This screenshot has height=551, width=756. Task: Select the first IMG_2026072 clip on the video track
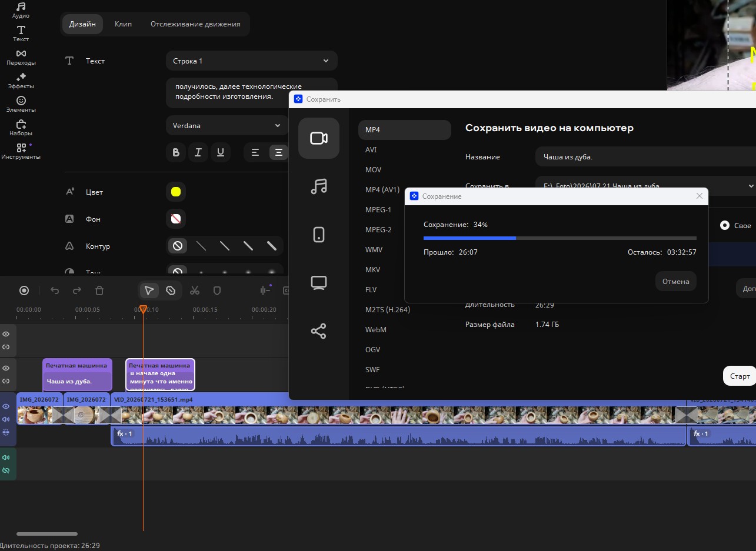(39, 408)
